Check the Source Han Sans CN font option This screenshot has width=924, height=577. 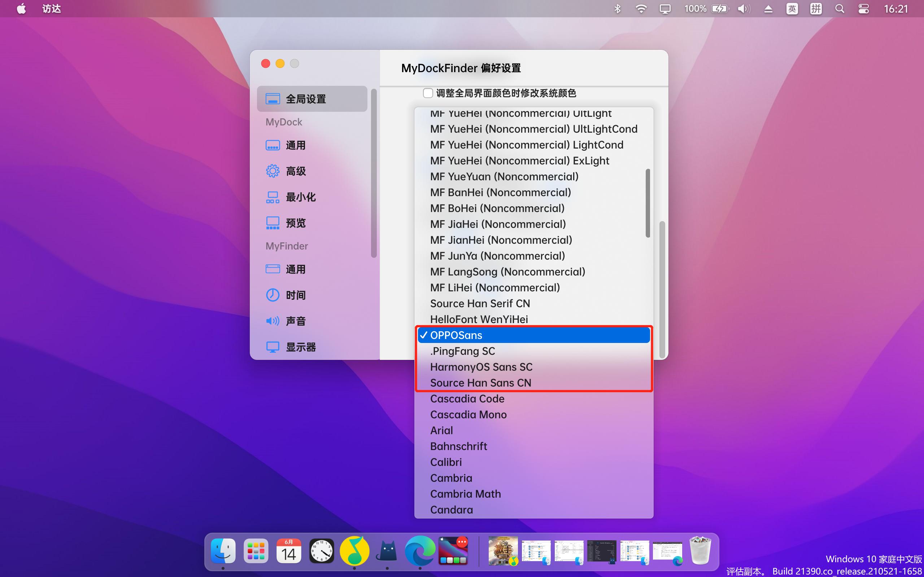[480, 383]
